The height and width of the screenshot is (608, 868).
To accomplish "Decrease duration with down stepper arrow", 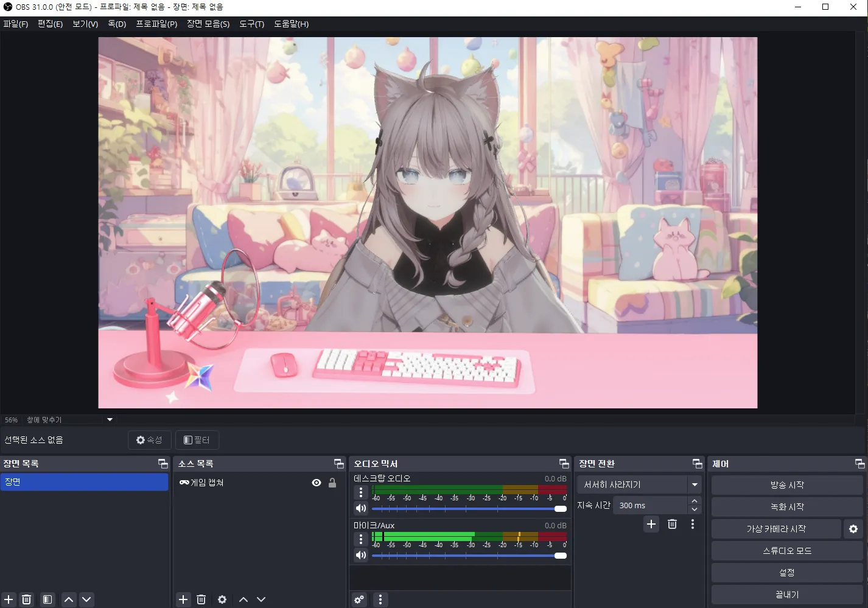I will 695,509.
